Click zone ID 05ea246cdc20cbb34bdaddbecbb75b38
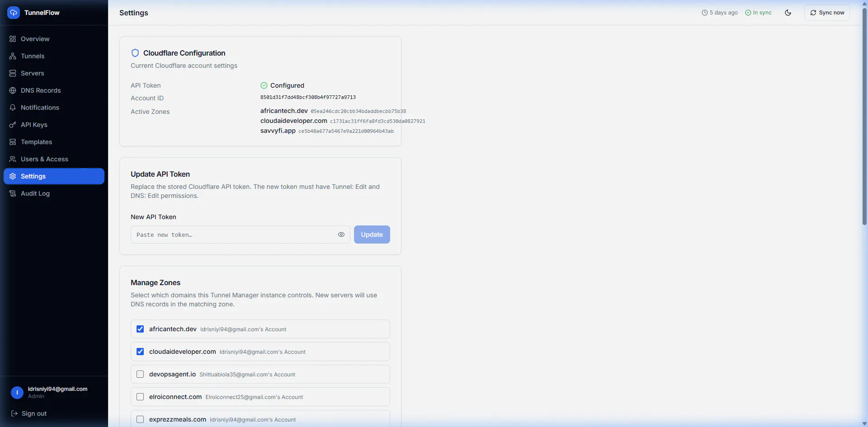 (358, 111)
